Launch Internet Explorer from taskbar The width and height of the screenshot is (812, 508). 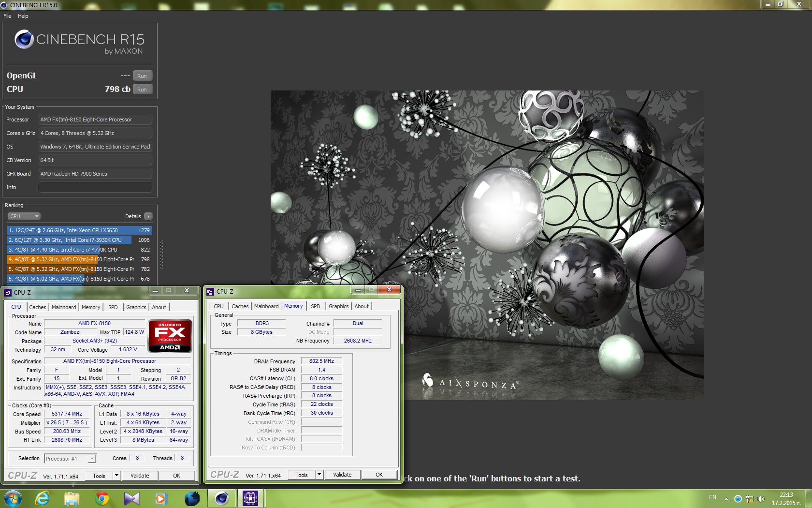pyautogui.click(x=43, y=498)
